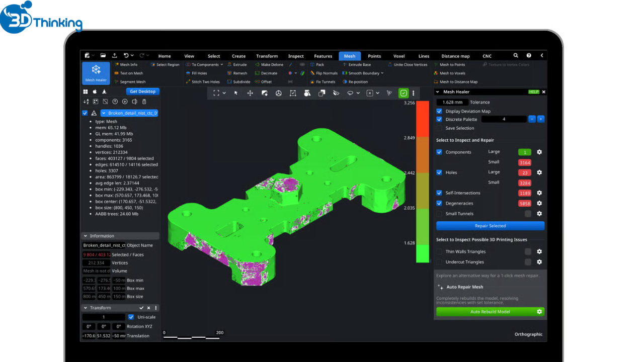
Task: Switch to the Home tab
Action: pos(165,56)
